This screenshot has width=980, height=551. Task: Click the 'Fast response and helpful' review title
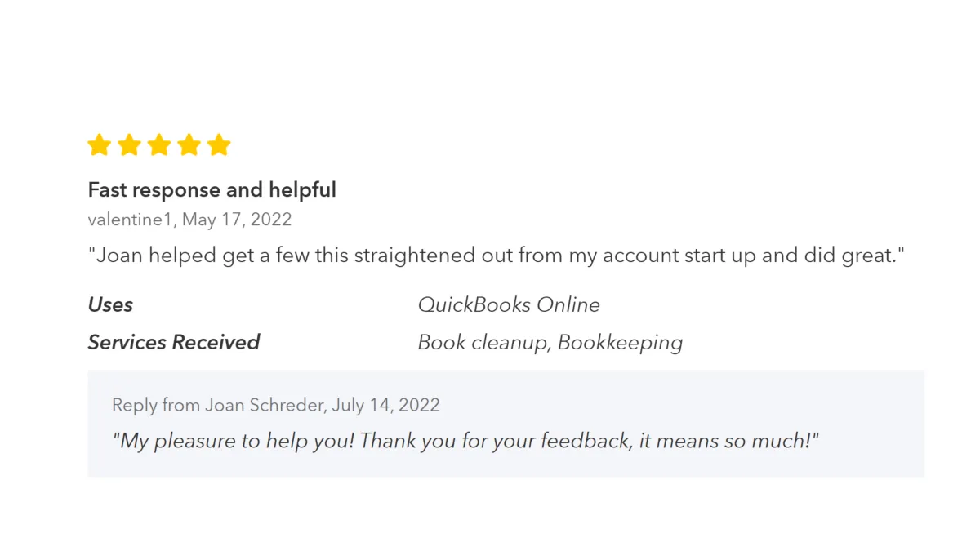coord(212,190)
